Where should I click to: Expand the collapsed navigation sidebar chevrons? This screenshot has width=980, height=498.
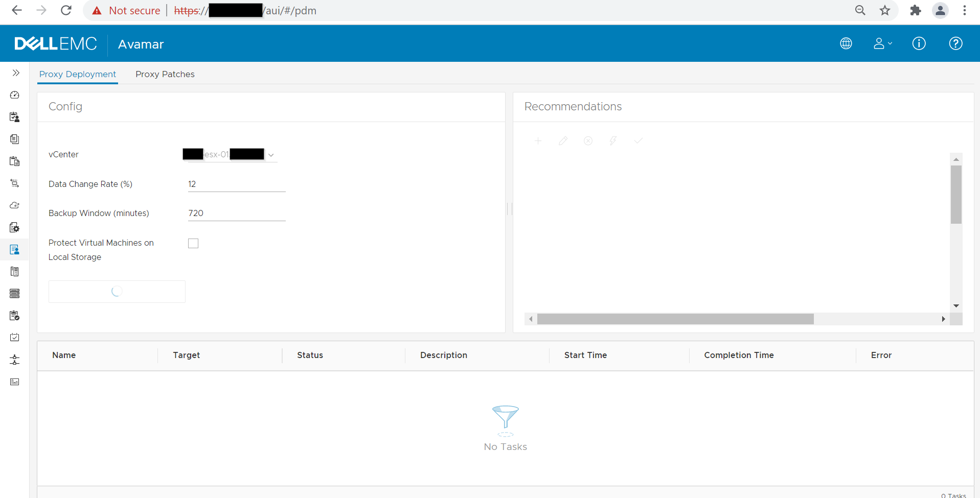click(15, 73)
